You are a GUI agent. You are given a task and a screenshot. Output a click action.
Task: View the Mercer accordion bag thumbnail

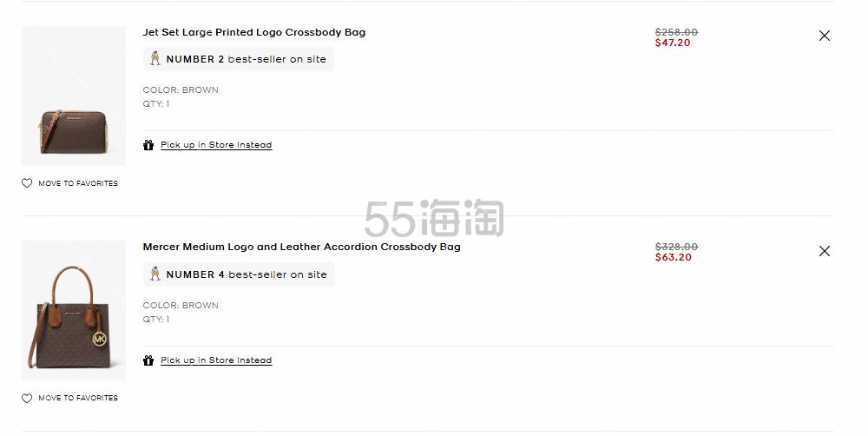coord(74,310)
